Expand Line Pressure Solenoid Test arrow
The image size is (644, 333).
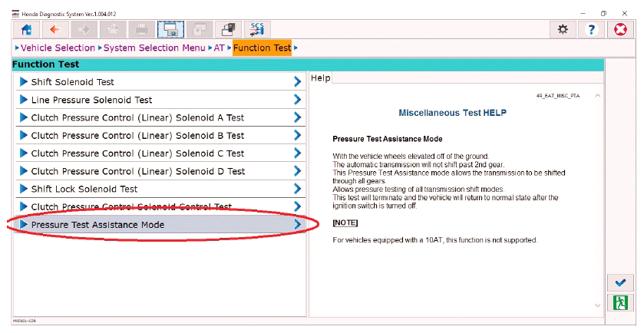point(298,100)
